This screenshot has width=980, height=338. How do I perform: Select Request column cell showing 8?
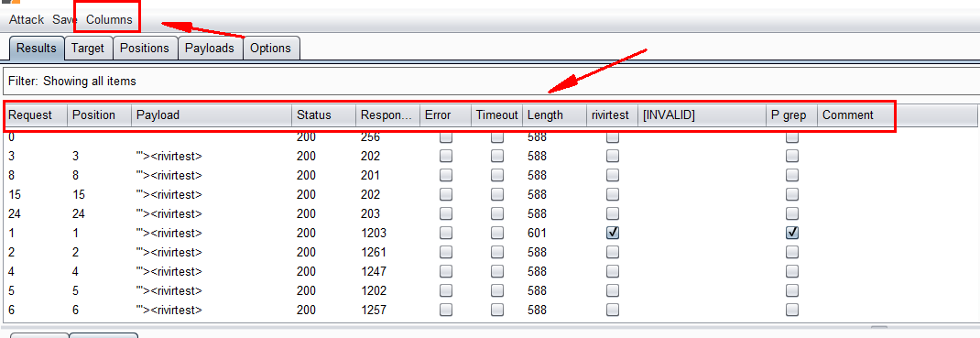coord(12,176)
